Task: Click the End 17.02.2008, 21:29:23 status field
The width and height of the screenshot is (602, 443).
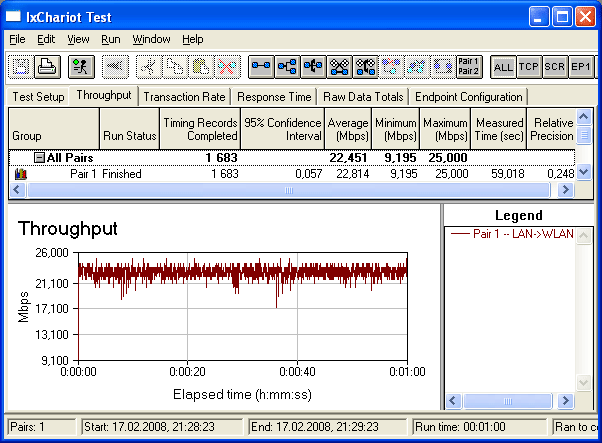Action: pos(327,427)
